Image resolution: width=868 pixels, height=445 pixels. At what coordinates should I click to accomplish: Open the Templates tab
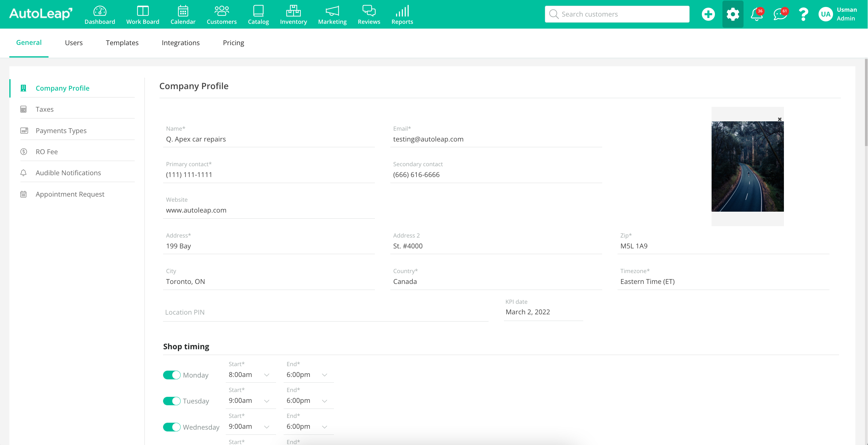[122, 43]
